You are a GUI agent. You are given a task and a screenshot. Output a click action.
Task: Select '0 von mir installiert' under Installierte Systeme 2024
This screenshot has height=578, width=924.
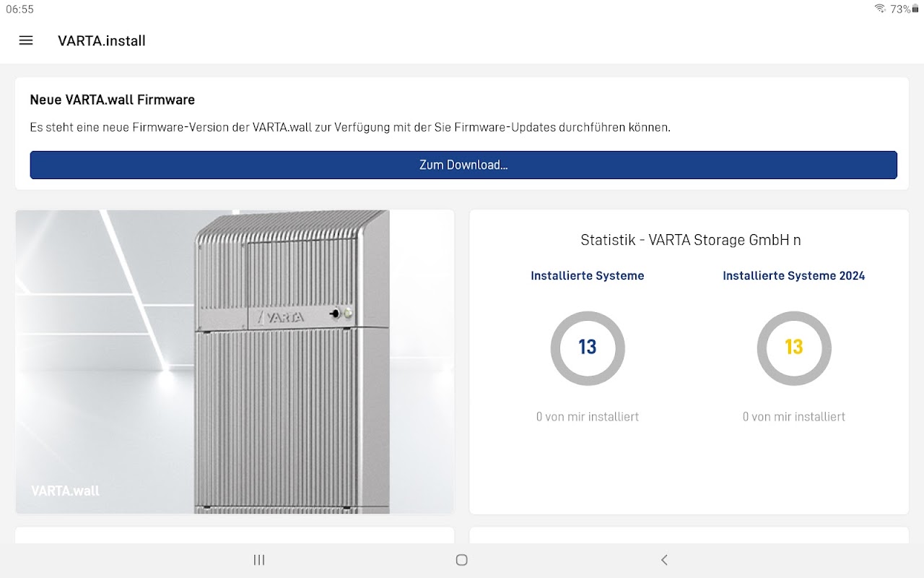[x=794, y=417]
